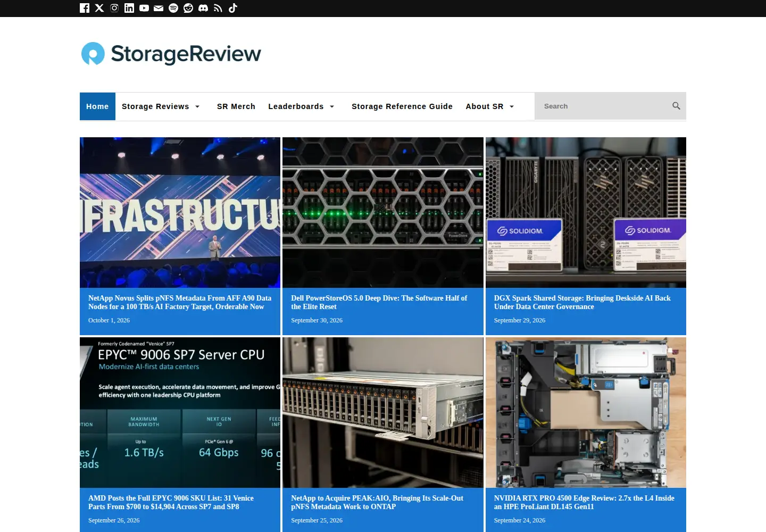Open the Spotify podcast icon
Screen dimensions: 766x532
click(x=173, y=8)
